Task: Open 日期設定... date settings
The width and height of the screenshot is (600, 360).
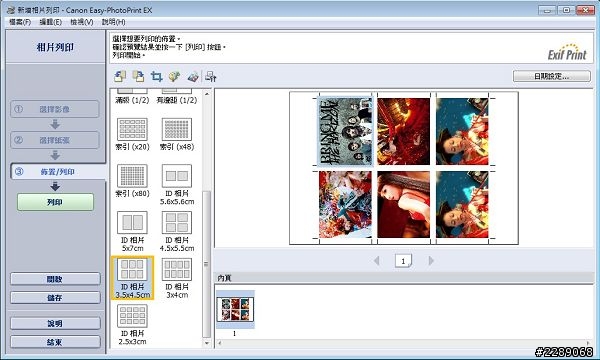Action: point(551,76)
